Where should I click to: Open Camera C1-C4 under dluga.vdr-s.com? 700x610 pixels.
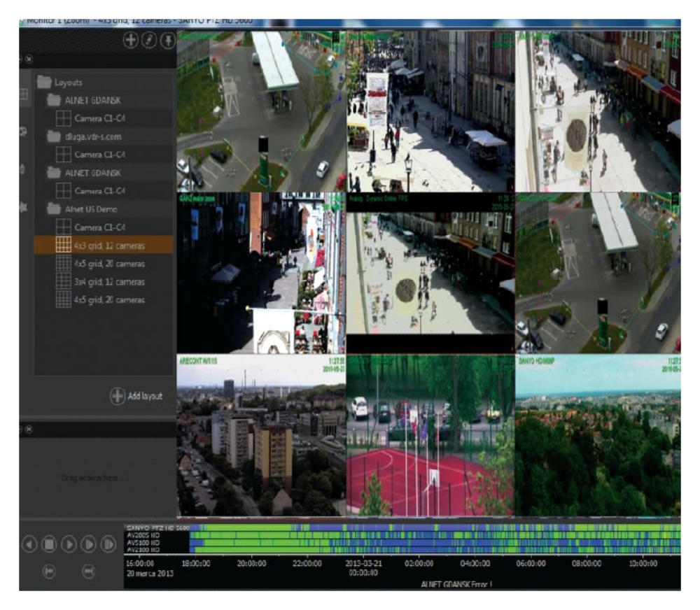point(99,154)
